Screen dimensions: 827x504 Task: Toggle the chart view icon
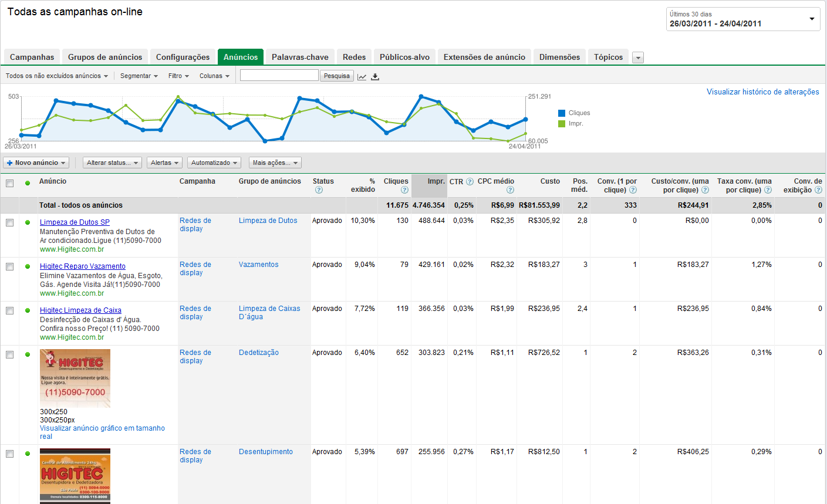click(x=362, y=76)
